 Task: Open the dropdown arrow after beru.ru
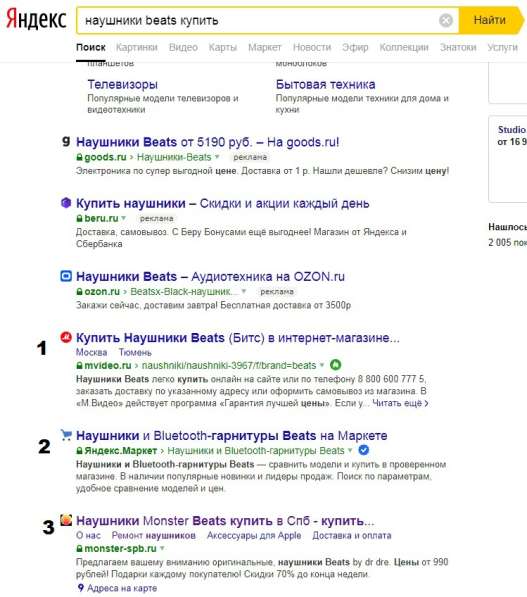(x=123, y=218)
